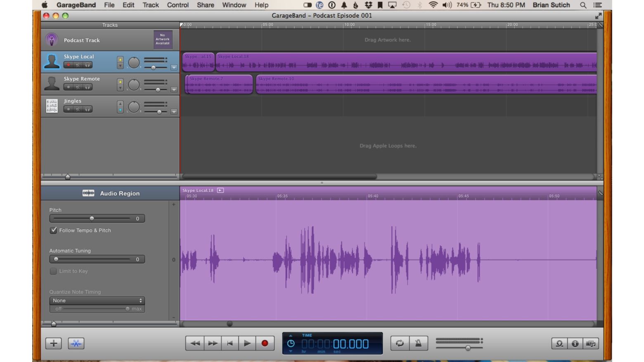Solo the Skype Remote track with headphones

tap(88, 87)
